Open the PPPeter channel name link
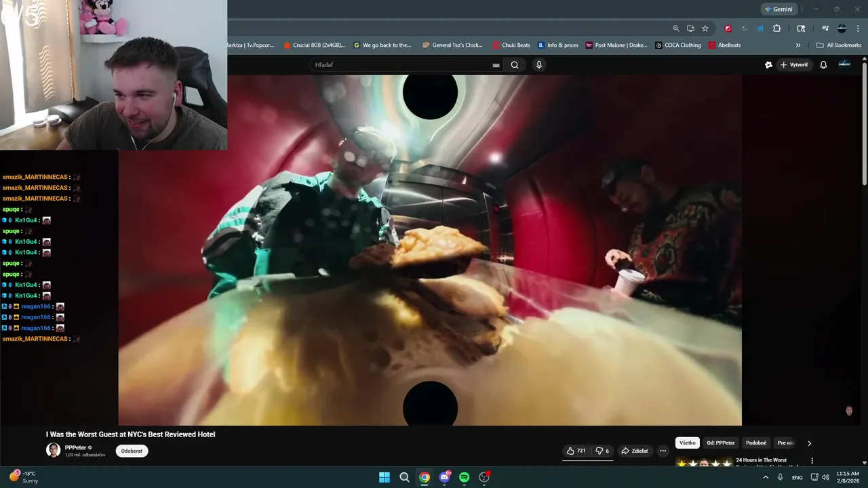The height and width of the screenshot is (488, 868). (x=76, y=447)
